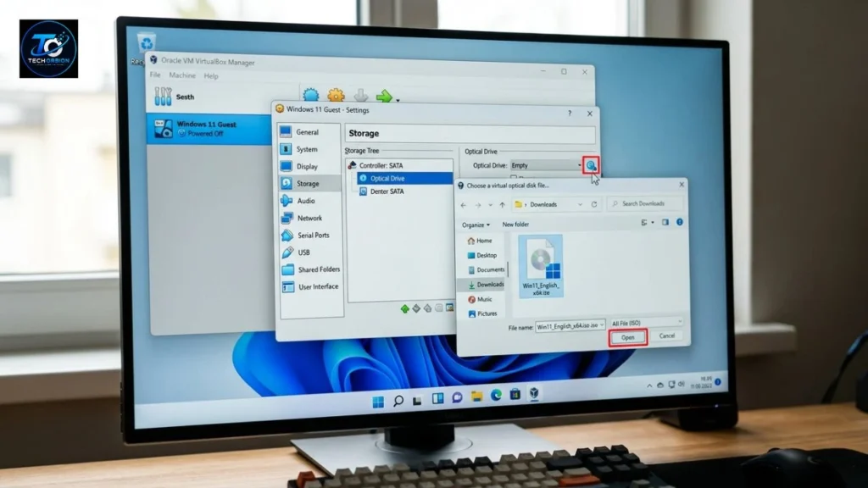
Task: Open User Interface settings category
Action: [x=310, y=286]
